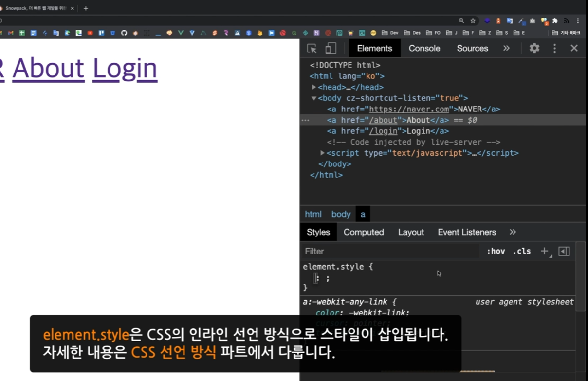Select the body breadcrumb item
The width and height of the screenshot is (588, 381).
pos(341,214)
